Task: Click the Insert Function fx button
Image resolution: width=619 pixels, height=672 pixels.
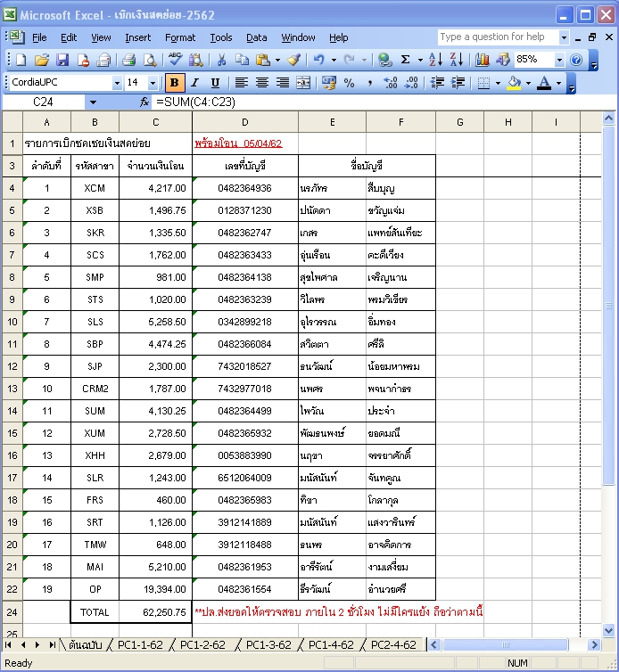Action: coord(144,102)
